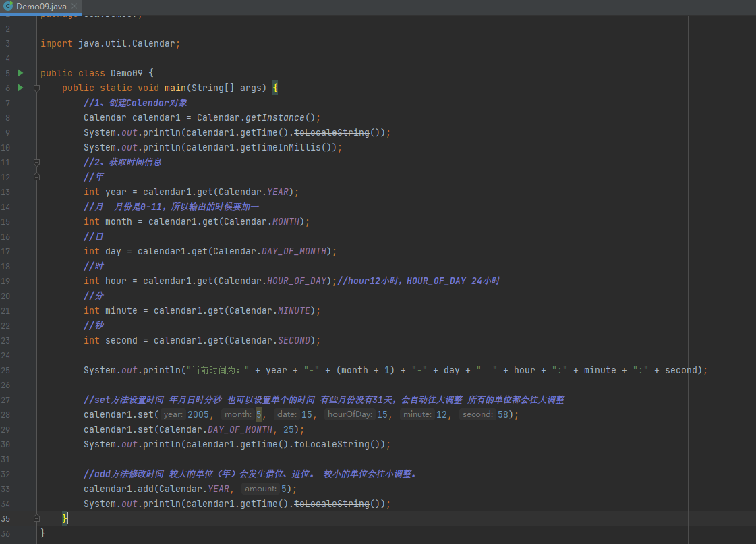Click the Java class icon on the Demo09.java tab

click(x=8, y=6)
